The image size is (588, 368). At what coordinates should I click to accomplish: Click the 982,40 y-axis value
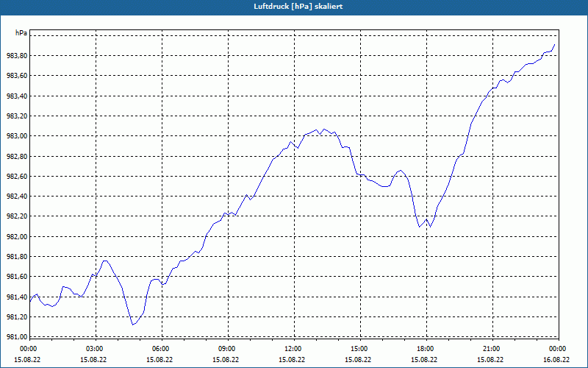(17, 197)
